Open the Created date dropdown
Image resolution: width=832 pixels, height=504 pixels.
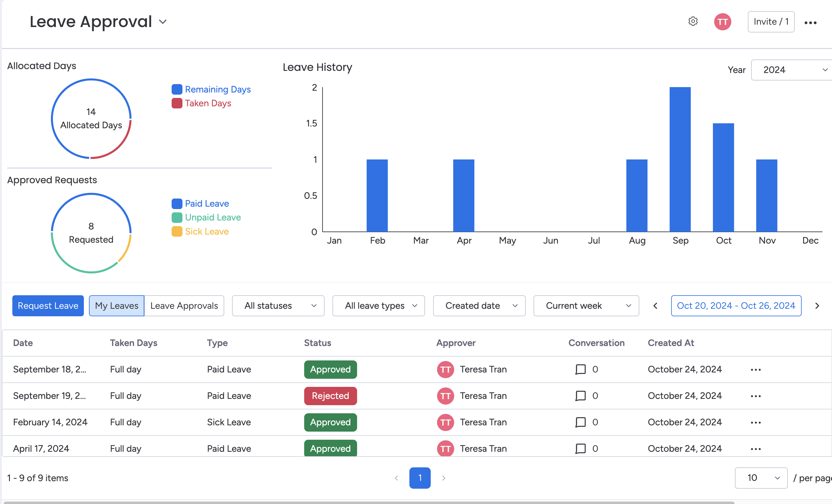click(479, 306)
